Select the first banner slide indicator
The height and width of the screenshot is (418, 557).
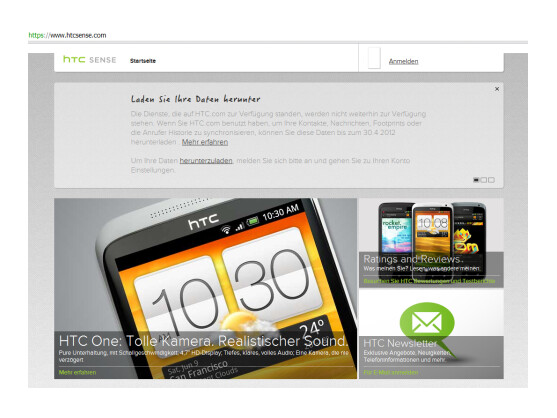pos(476,180)
